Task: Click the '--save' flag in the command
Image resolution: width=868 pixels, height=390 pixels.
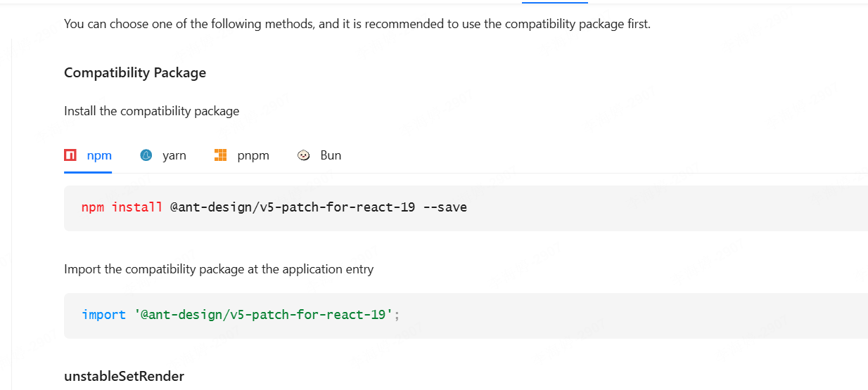Action: tap(445, 207)
